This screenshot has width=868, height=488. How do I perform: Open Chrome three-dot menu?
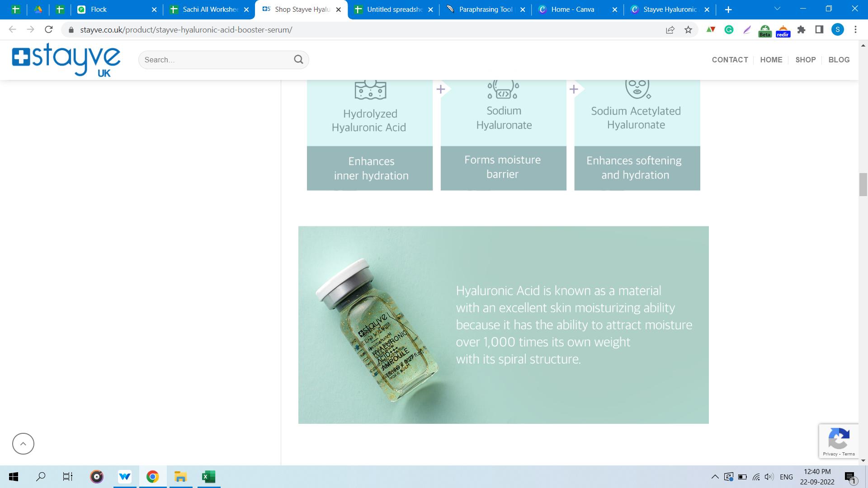(855, 30)
